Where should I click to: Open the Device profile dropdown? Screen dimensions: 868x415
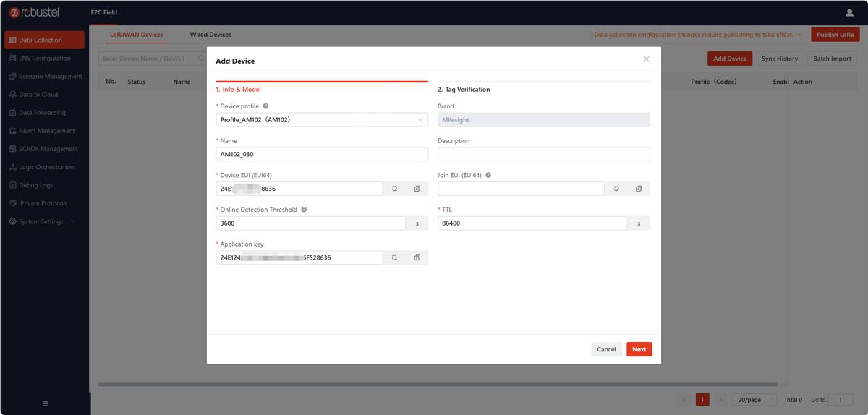point(322,120)
